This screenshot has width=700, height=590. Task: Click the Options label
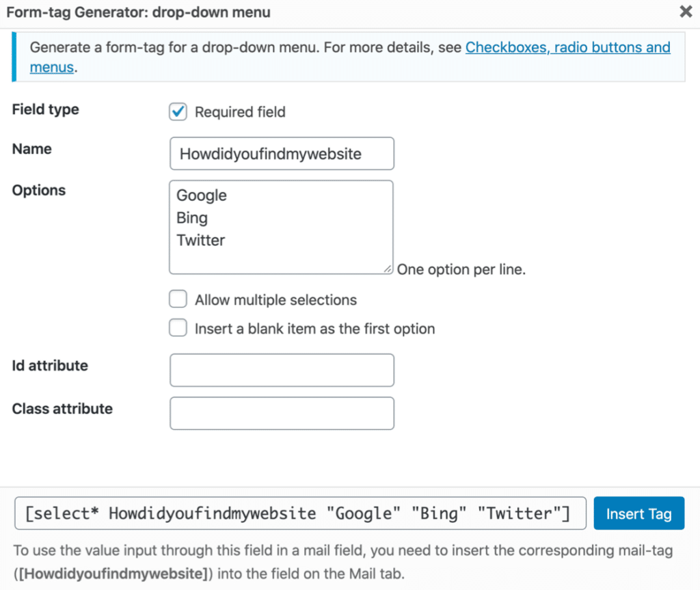(x=38, y=190)
